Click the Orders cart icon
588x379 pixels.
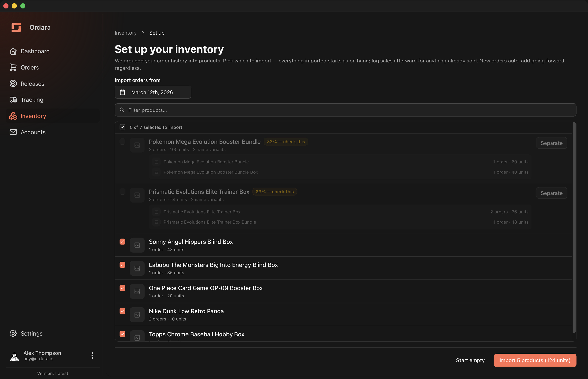pyautogui.click(x=13, y=67)
